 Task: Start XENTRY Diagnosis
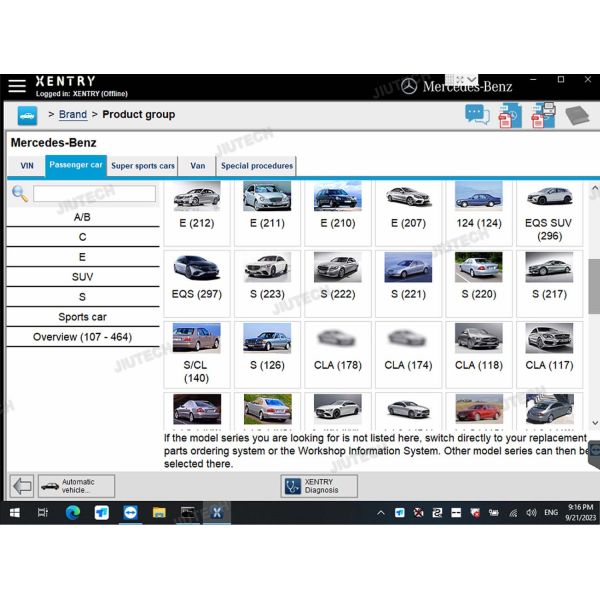[318, 486]
